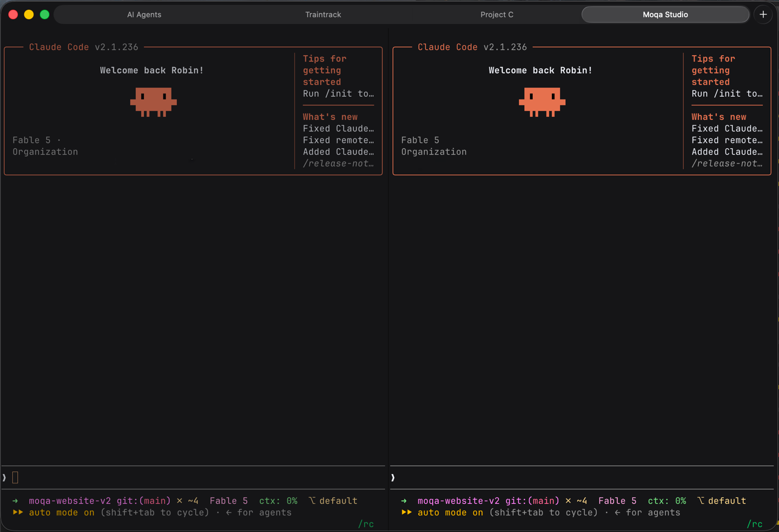
Task: Click 'git:(main)' in right pane
Action: point(532,501)
